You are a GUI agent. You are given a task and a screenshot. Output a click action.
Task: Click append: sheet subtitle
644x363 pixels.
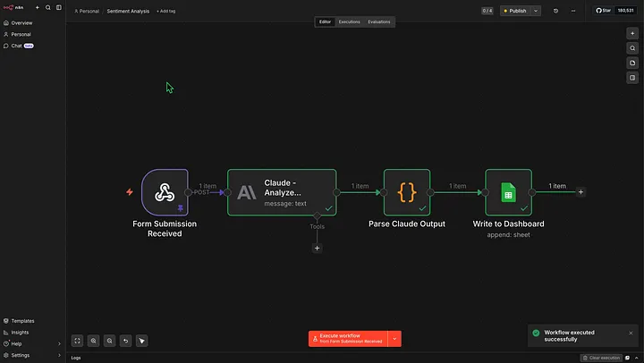click(x=508, y=235)
